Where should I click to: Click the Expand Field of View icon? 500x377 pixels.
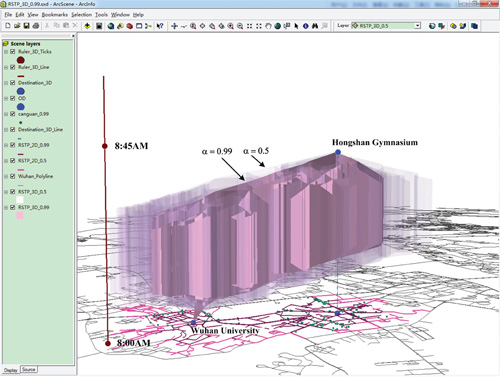point(259,26)
